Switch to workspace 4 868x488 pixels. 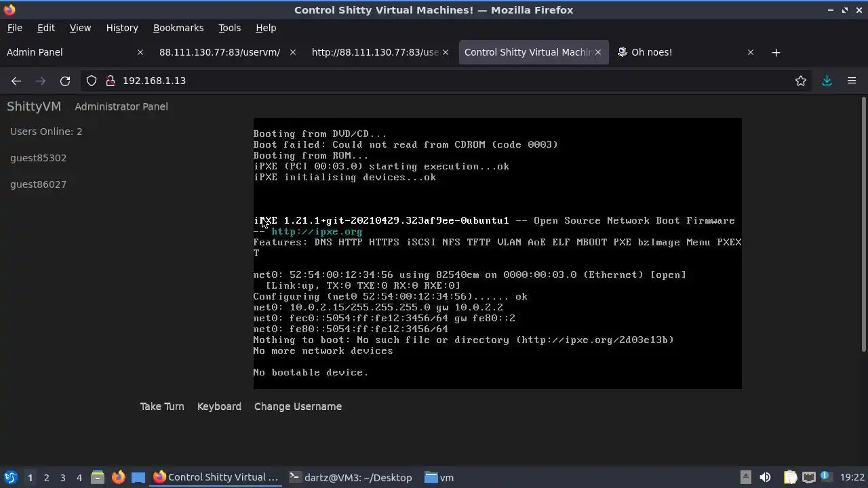[79, 478]
